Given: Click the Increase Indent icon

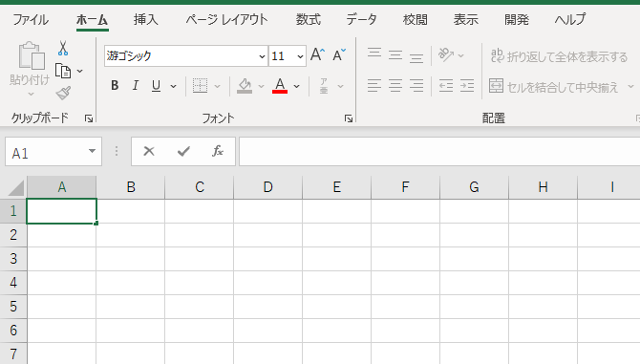Looking at the screenshot, I should (467, 86).
